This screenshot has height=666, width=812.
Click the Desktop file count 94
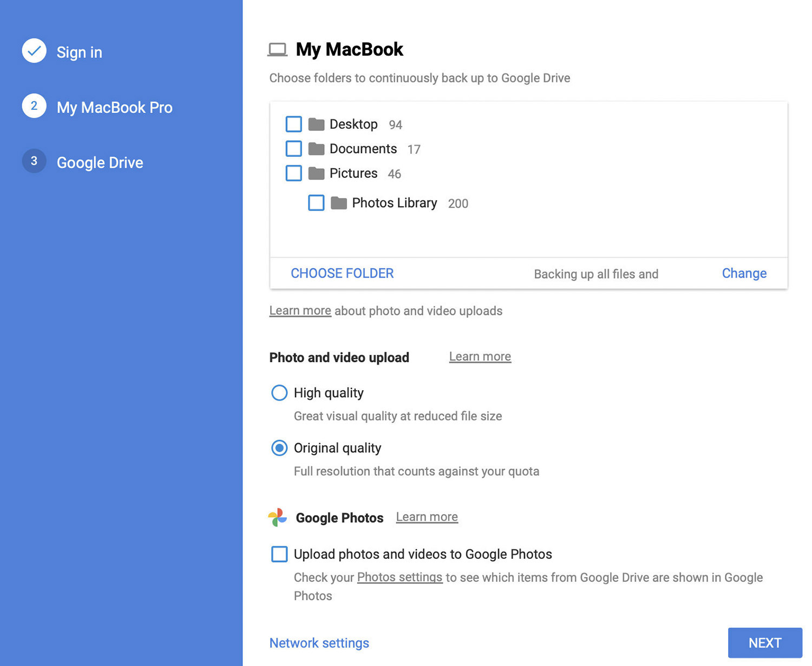(x=396, y=125)
